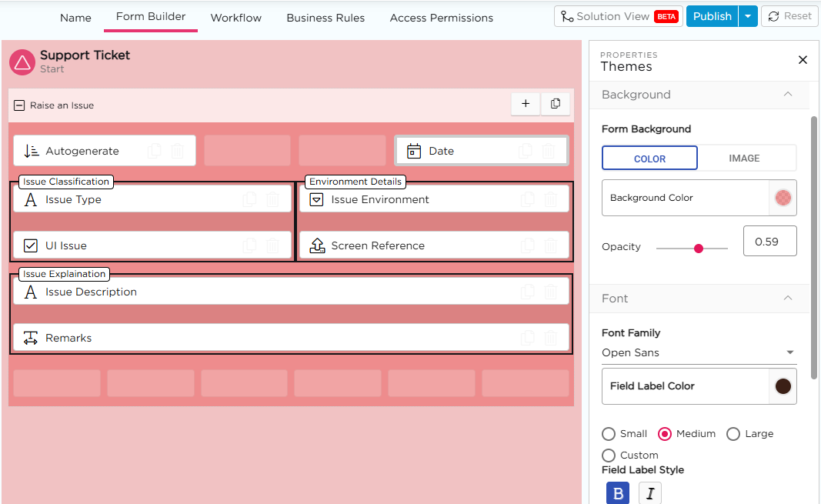Toggle italic field label style
This screenshot has height=504, width=821.
[650, 493]
